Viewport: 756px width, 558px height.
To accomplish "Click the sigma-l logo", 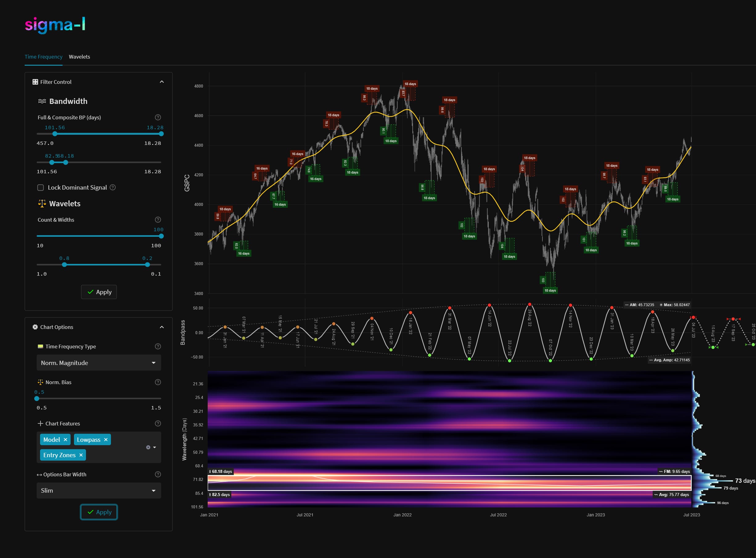I will coord(55,25).
